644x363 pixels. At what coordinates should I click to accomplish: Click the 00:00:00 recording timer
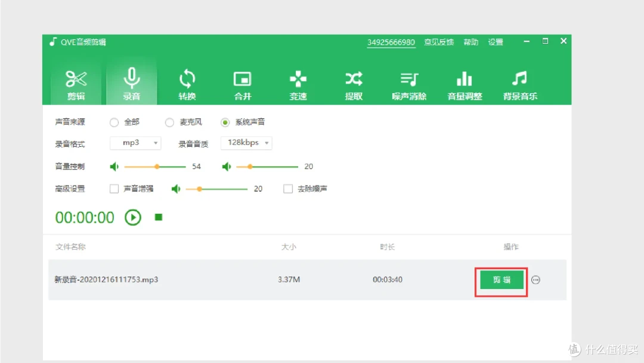click(85, 217)
